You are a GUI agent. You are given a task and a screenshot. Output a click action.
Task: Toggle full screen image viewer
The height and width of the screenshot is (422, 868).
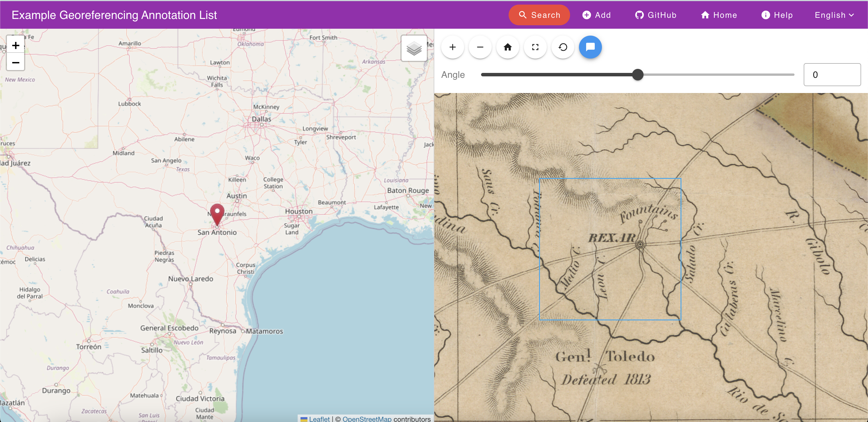535,47
